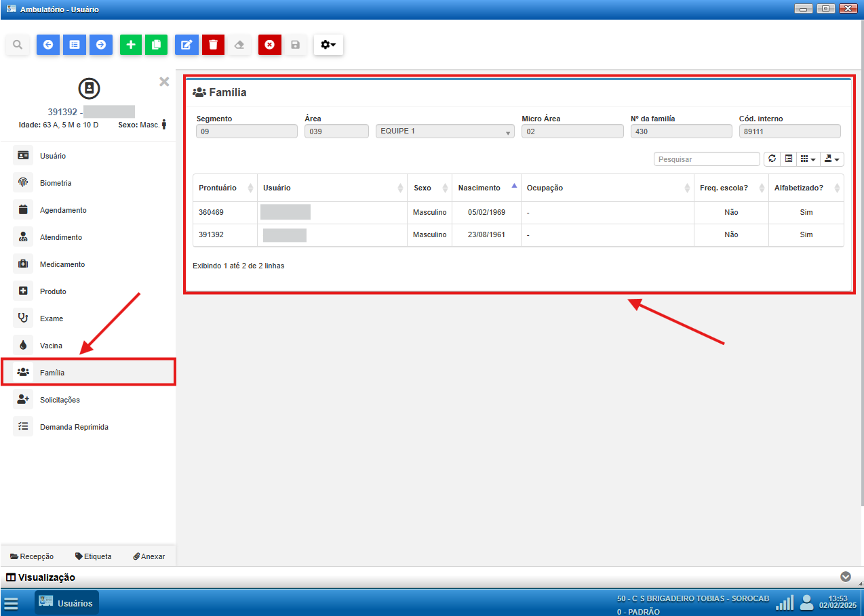Go to next record with right arrow

(x=101, y=45)
